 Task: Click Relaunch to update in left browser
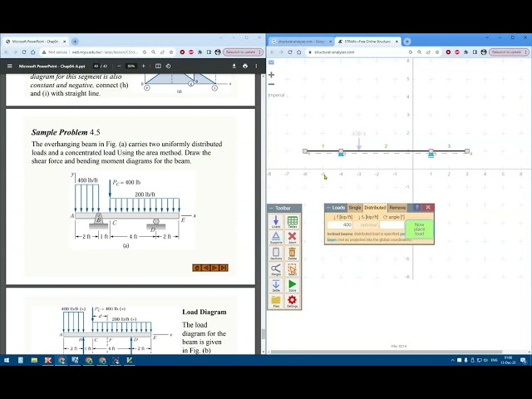[243, 52]
